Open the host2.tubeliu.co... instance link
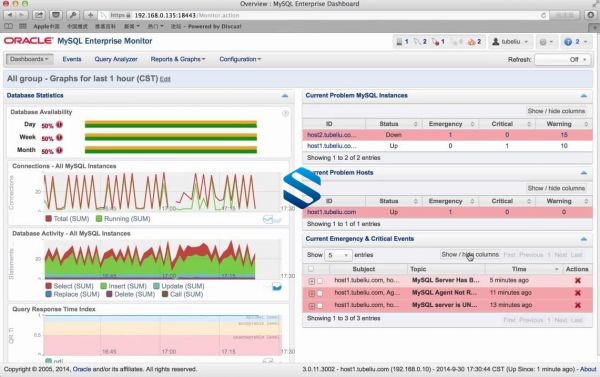 pos(331,135)
